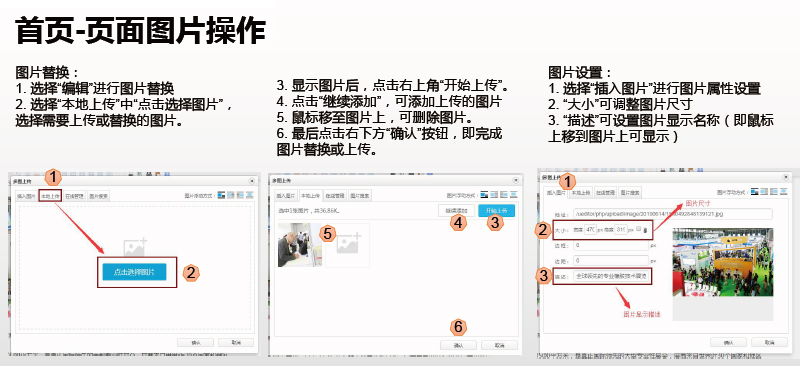The height and width of the screenshot is (366, 800).
Task: Toggle the aspect ratio lock checkbox
Action: pyautogui.click(x=639, y=230)
